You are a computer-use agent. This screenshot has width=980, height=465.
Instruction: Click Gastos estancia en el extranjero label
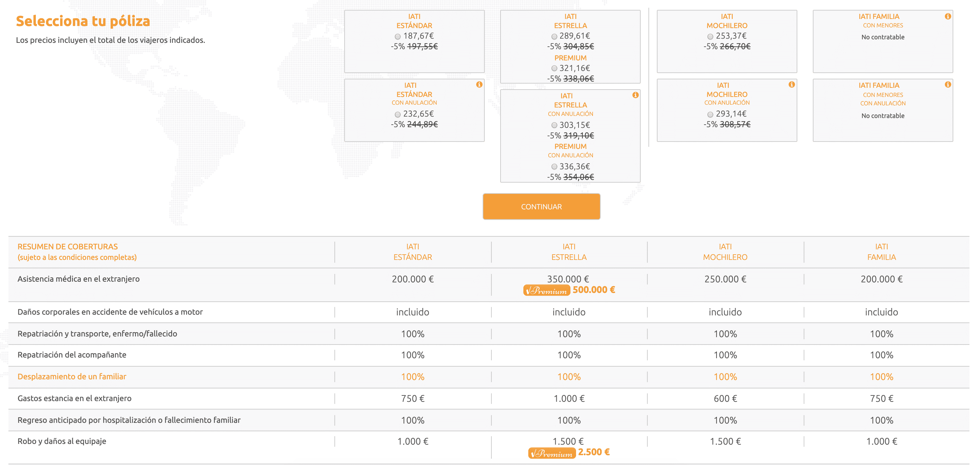coord(74,398)
